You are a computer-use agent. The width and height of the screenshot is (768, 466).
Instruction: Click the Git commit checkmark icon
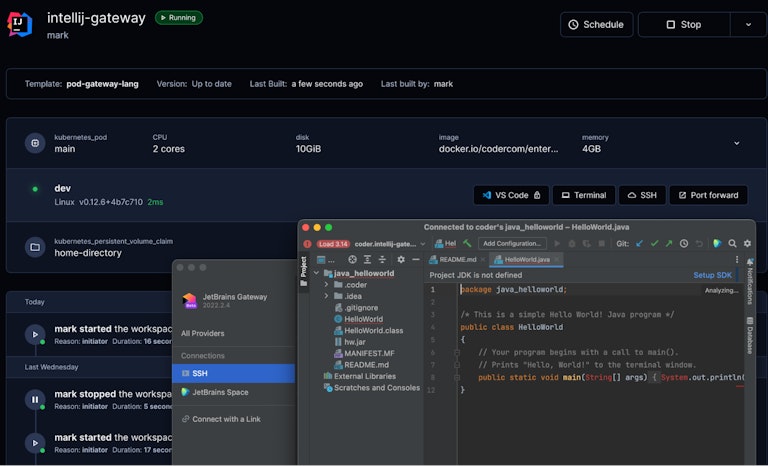655,243
